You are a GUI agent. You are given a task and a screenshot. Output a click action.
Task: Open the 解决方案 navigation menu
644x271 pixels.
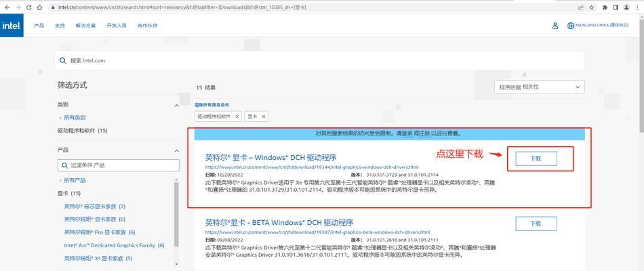pos(86,26)
